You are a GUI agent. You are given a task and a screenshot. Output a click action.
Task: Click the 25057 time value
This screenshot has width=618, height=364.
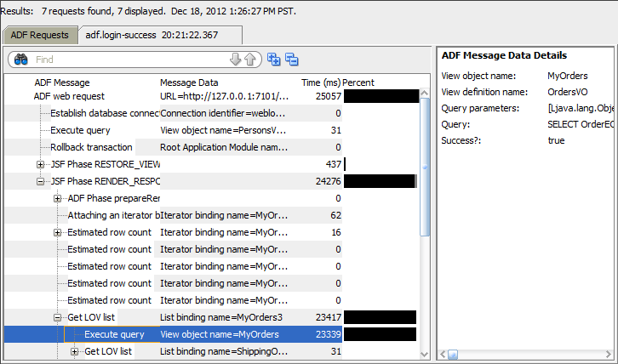(329, 96)
